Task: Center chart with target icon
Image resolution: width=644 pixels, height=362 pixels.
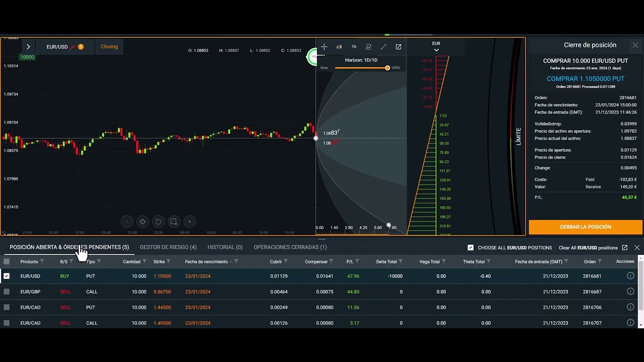Action: (142, 222)
